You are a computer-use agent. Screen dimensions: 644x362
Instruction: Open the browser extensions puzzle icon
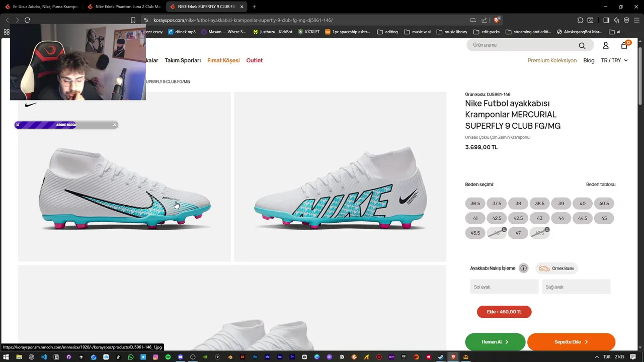581,20
